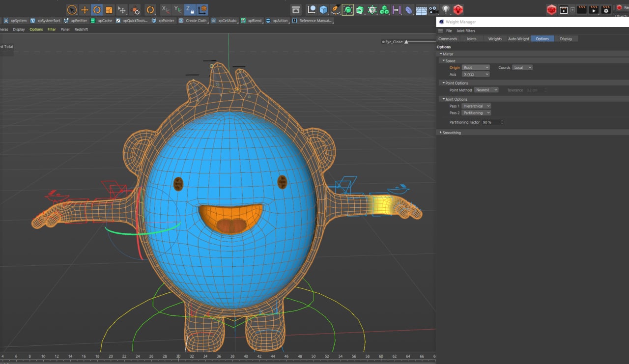Add a light object via bulb icon
The width and height of the screenshot is (629, 364).
tap(446, 10)
